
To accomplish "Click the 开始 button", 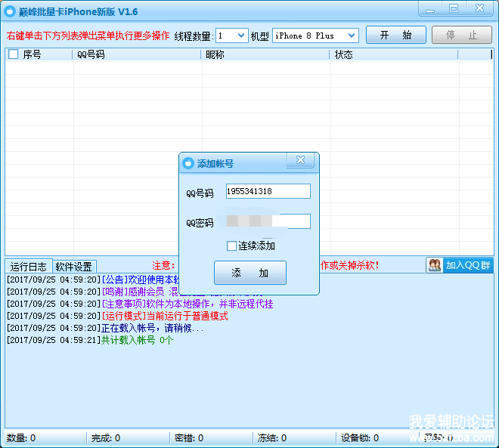I will coord(396,35).
